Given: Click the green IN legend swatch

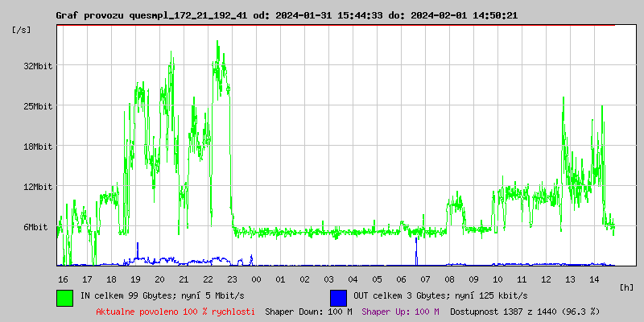Looking at the screenshot, I should 65,298.
